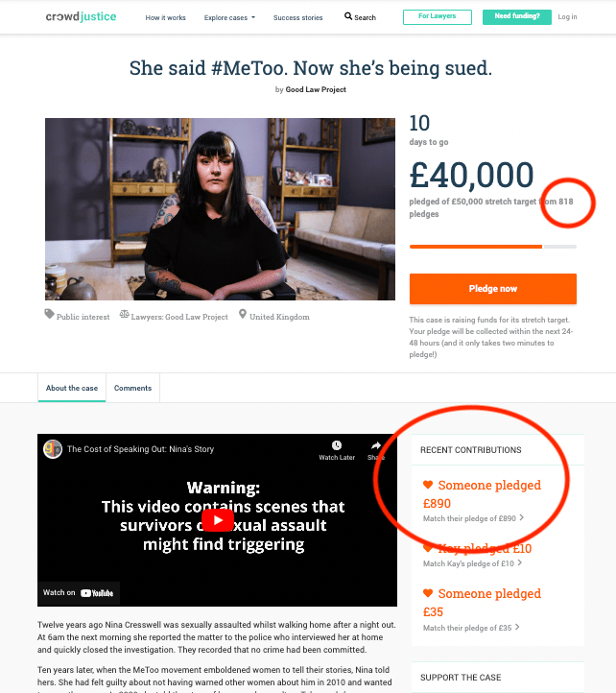Click the United Kingdom location pin icon
This screenshot has width=616, height=693.
[243, 315]
